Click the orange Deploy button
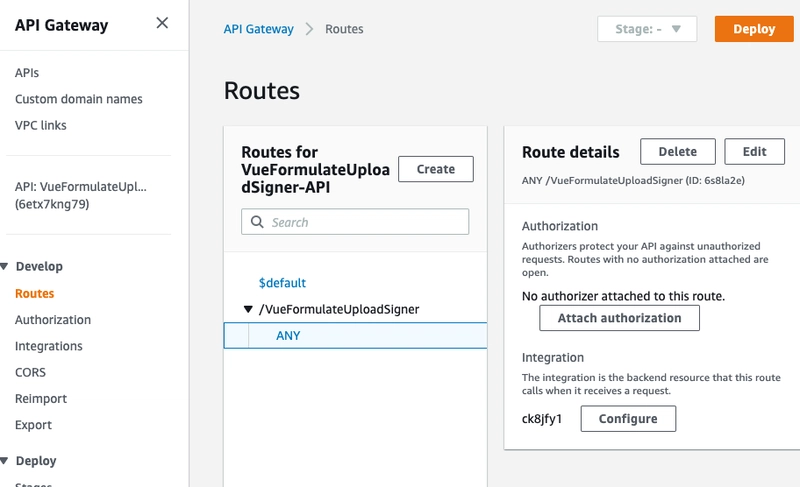800x487 pixels. point(754,29)
